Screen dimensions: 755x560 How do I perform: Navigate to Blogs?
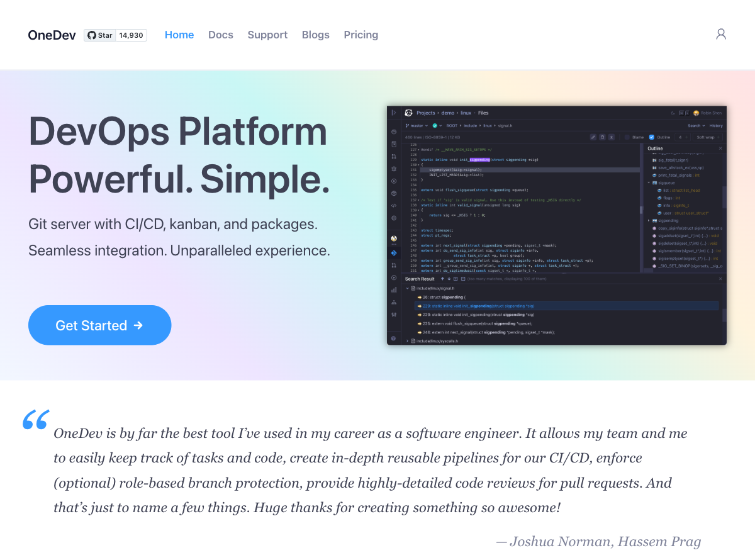316,35
